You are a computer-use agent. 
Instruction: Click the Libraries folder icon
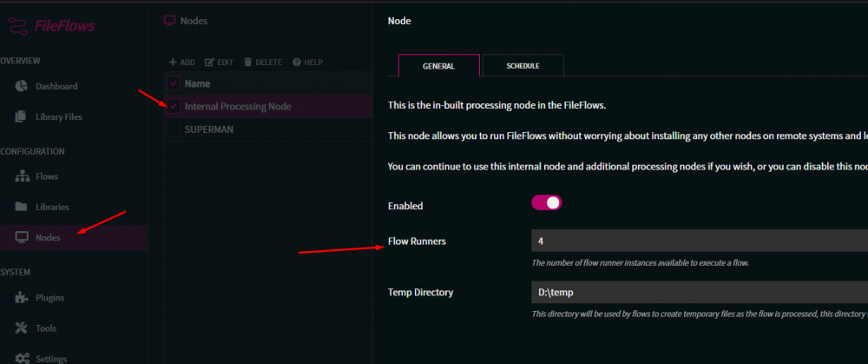click(21, 207)
